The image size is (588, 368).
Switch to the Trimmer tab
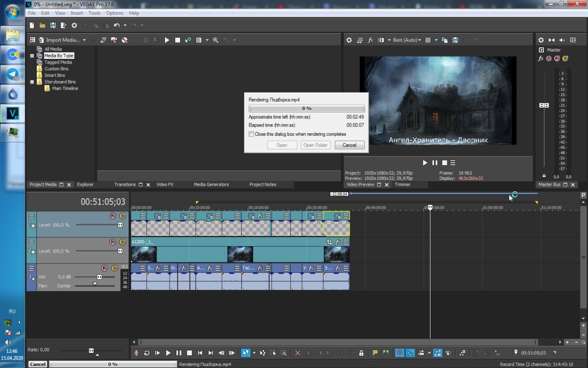[402, 184]
